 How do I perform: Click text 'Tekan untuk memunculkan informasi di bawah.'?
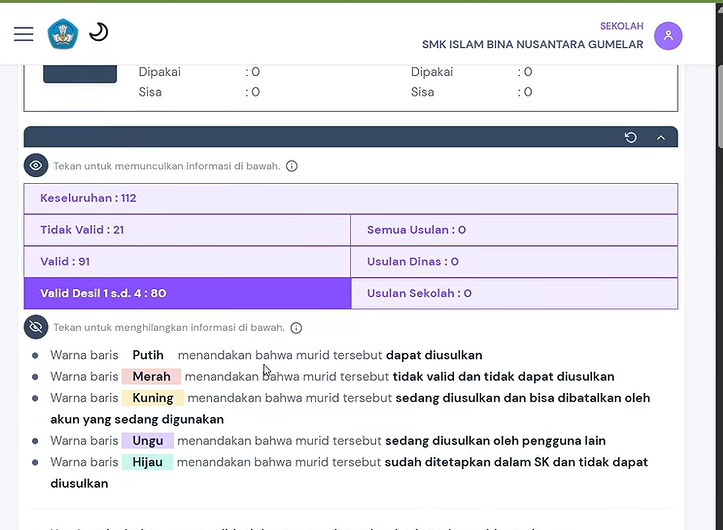167,166
